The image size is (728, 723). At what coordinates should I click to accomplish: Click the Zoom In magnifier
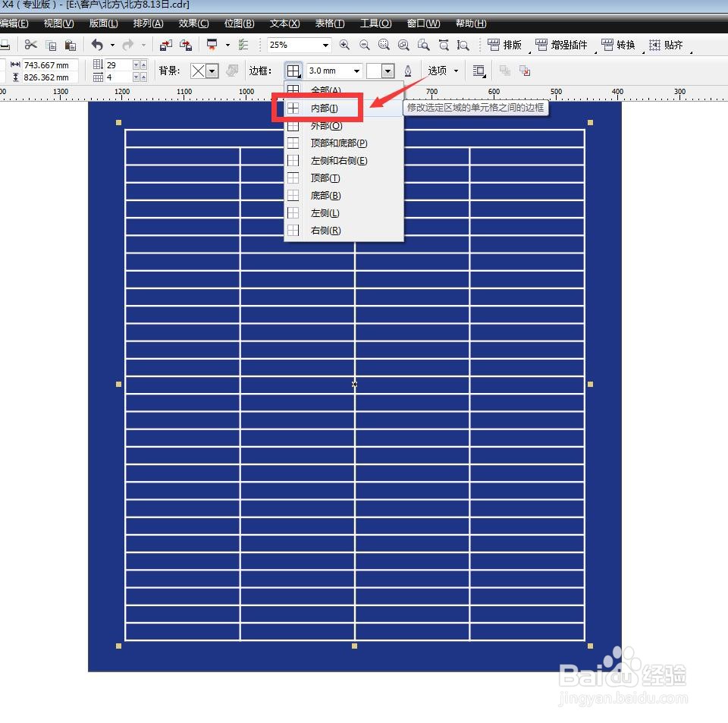(x=344, y=45)
